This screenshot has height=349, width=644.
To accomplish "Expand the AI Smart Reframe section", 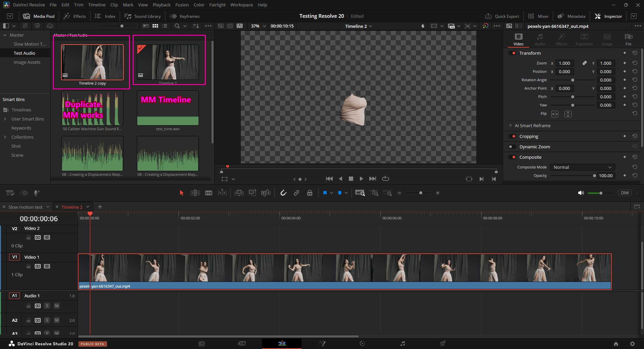I will [511, 126].
